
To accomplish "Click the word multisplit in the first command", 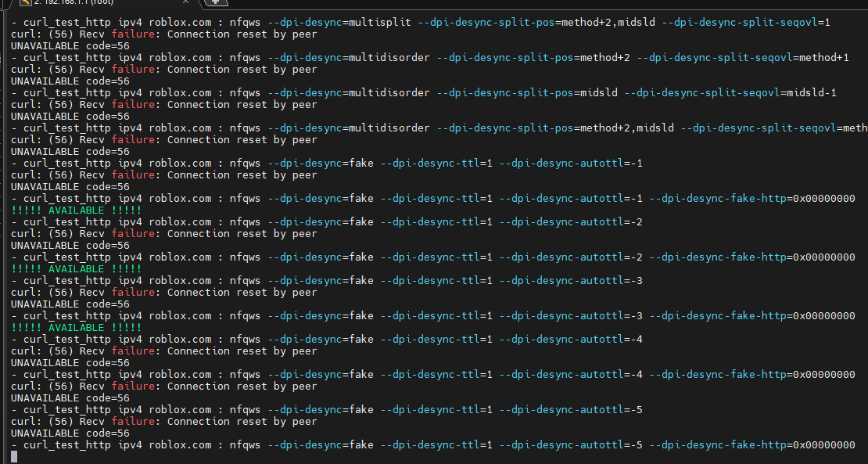I will (380, 22).
